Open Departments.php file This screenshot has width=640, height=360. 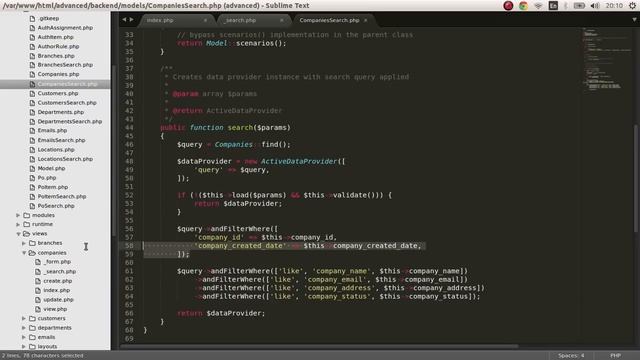coord(61,112)
